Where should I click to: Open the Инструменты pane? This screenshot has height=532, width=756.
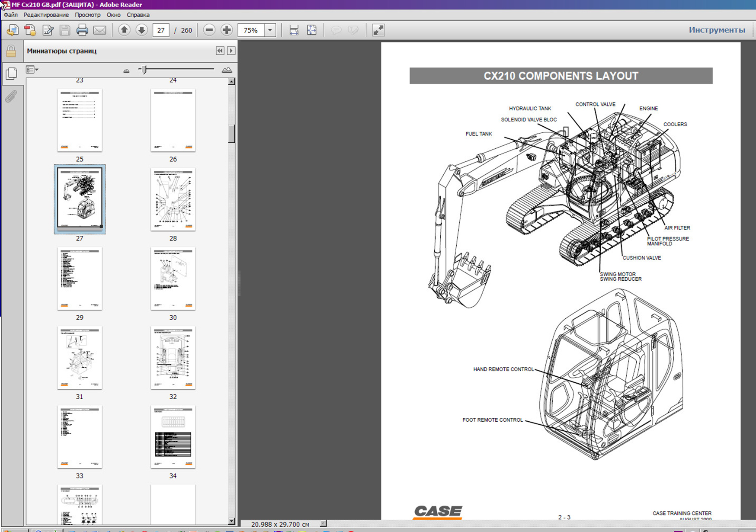pos(717,30)
